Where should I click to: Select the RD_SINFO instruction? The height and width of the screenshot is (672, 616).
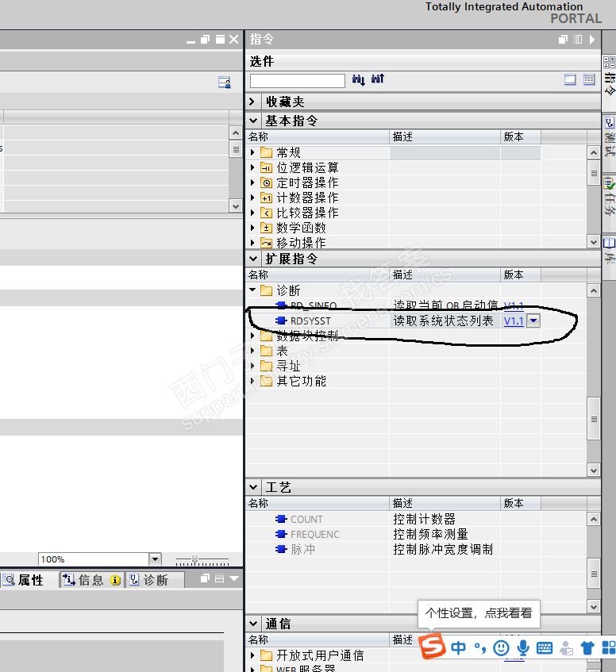[x=314, y=305]
